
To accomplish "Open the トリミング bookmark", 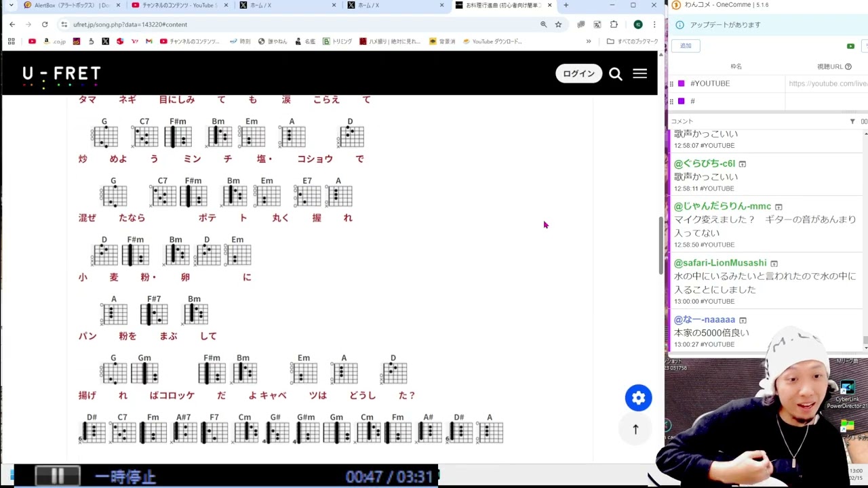I will coord(337,41).
